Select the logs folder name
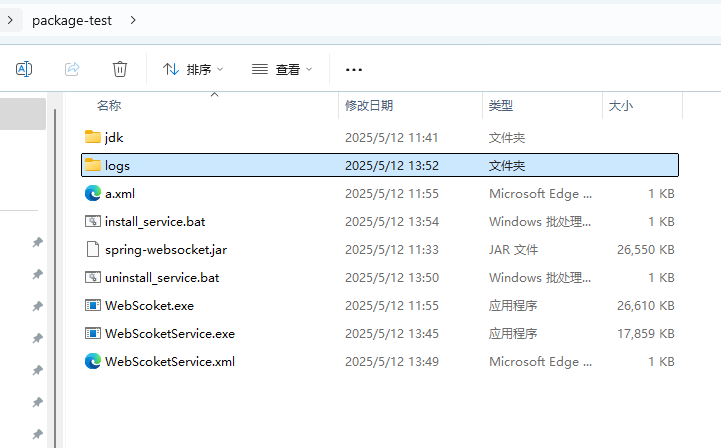The width and height of the screenshot is (721, 448). click(x=117, y=166)
